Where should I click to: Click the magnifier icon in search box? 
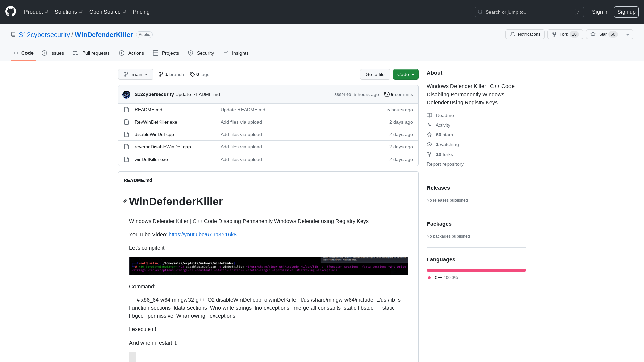(x=480, y=12)
